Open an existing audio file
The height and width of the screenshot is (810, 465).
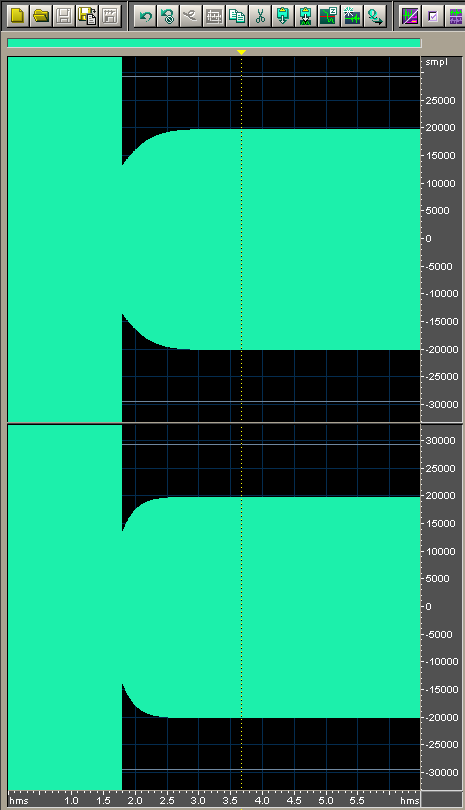click(41, 16)
